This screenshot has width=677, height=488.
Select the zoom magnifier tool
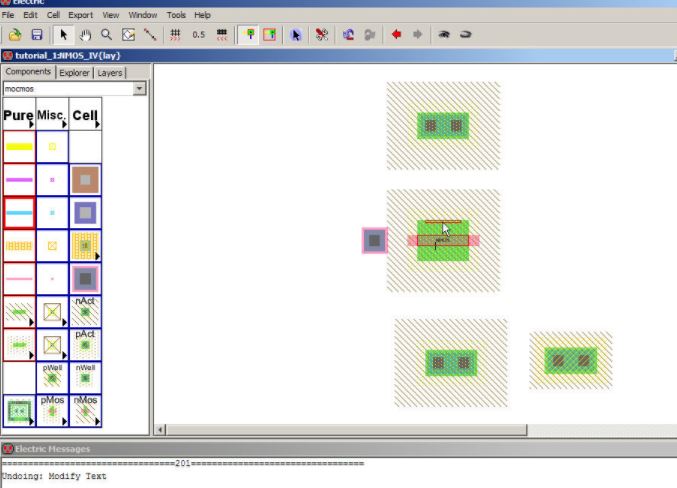tap(106, 35)
